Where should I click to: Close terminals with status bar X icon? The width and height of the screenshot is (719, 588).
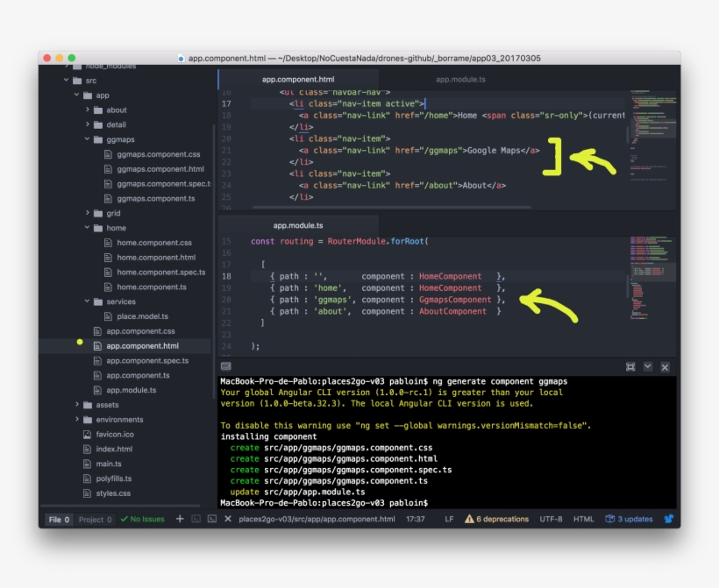pyautogui.click(x=228, y=519)
